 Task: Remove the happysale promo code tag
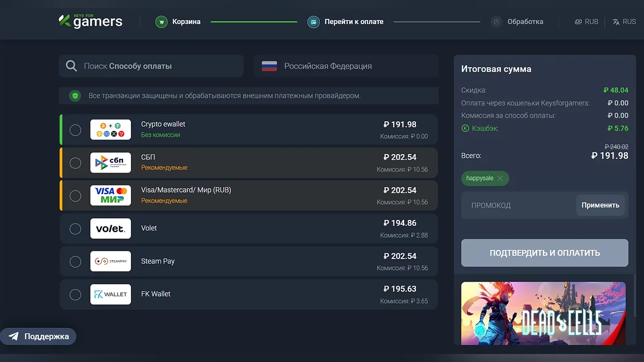pyautogui.click(x=500, y=179)
